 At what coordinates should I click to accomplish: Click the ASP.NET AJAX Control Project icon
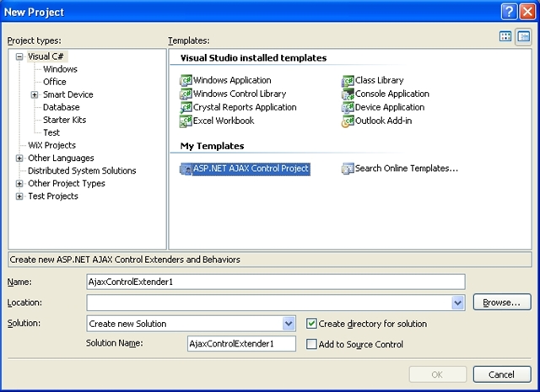pos(186,169)
